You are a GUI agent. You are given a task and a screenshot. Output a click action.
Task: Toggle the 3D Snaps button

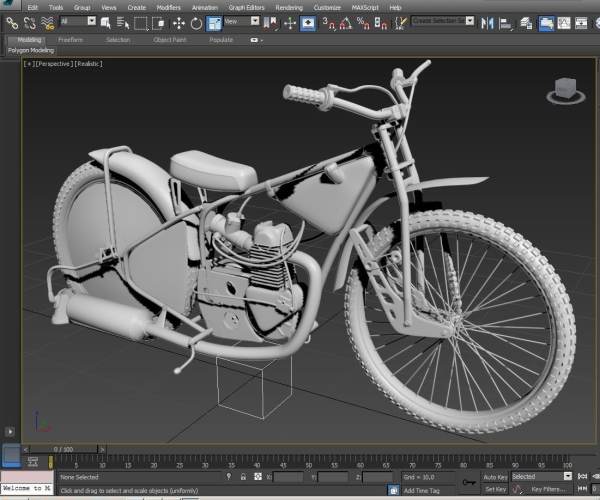(x=328, y=23)
